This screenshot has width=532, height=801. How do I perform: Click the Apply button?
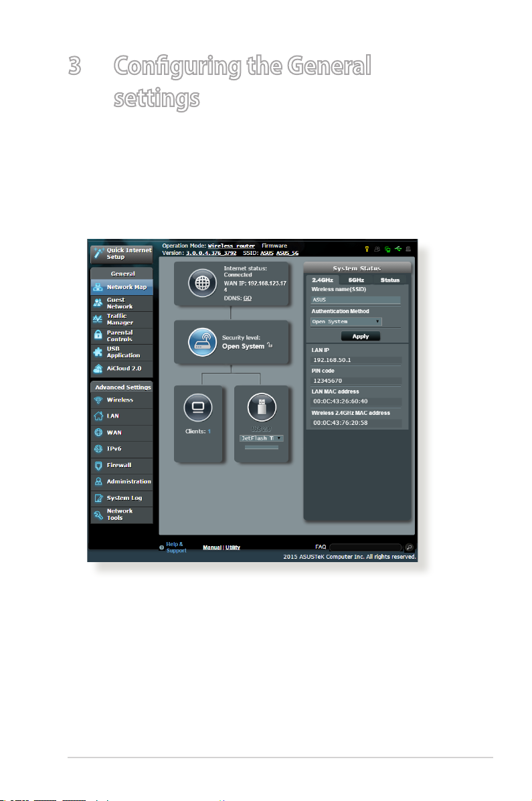(361, 336)
